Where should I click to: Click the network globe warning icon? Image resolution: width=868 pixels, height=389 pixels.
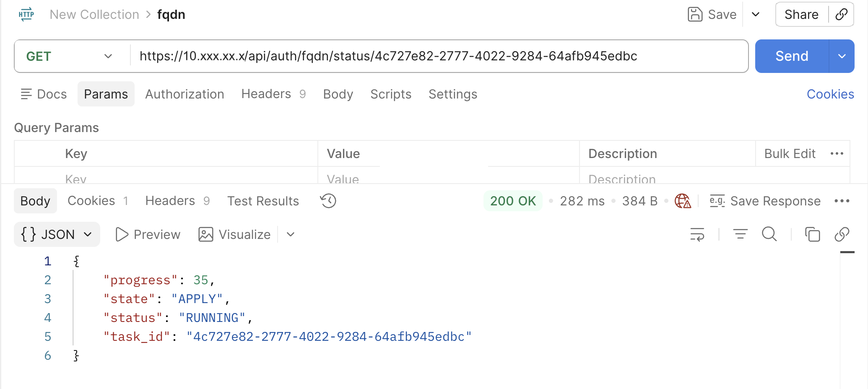[683, 201]
